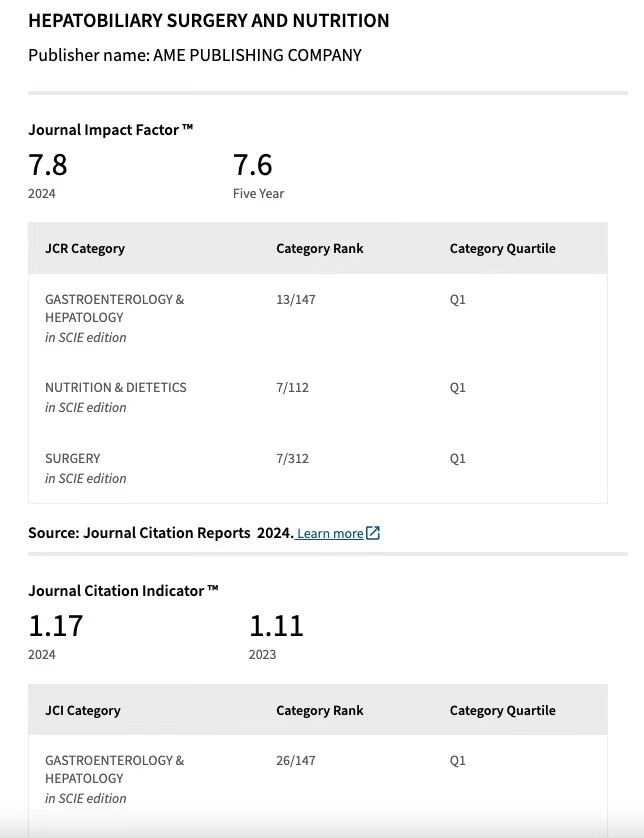This screenshot has width=644, height=838.
Task: Click Category Rank header in JCR table
Action: [320, 249]
